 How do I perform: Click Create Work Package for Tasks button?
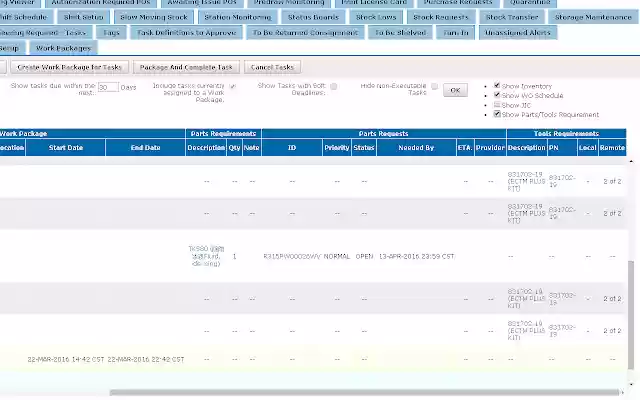69,67
